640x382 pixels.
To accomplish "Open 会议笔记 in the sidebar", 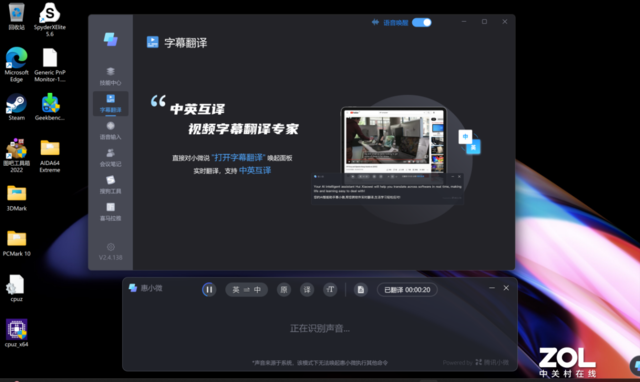I will (x=110, y=158).
